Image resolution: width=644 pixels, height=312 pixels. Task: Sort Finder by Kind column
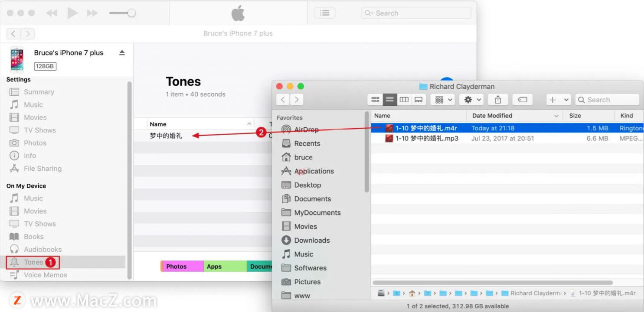click(x=629, y=116)
